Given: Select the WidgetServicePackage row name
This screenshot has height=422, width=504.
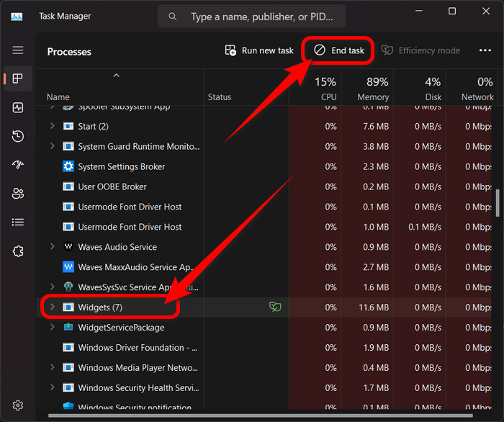Looking at the screenshot, I should point(121,328).
